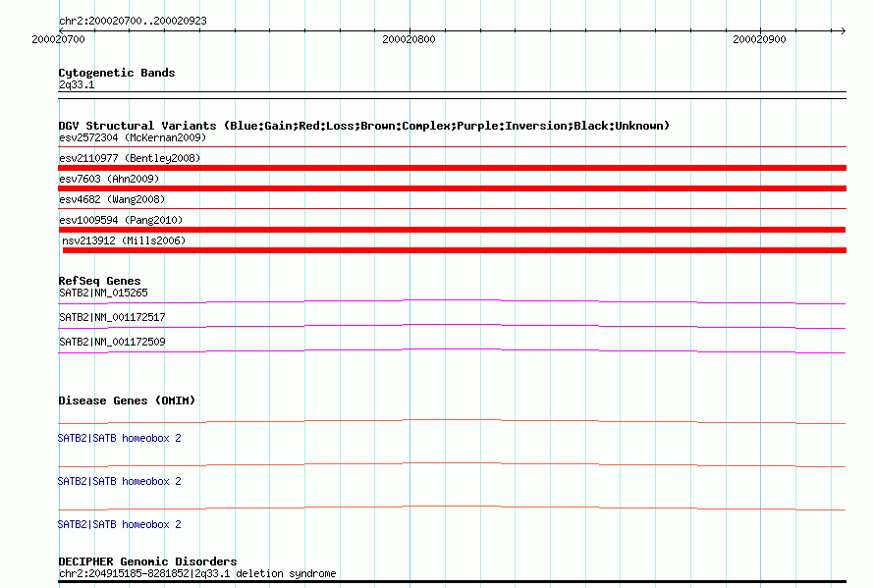The height and width of the screenshot is (588, 874).
Task: Click the RefSeq Genes track heading
Action: [x=99, y=281]
